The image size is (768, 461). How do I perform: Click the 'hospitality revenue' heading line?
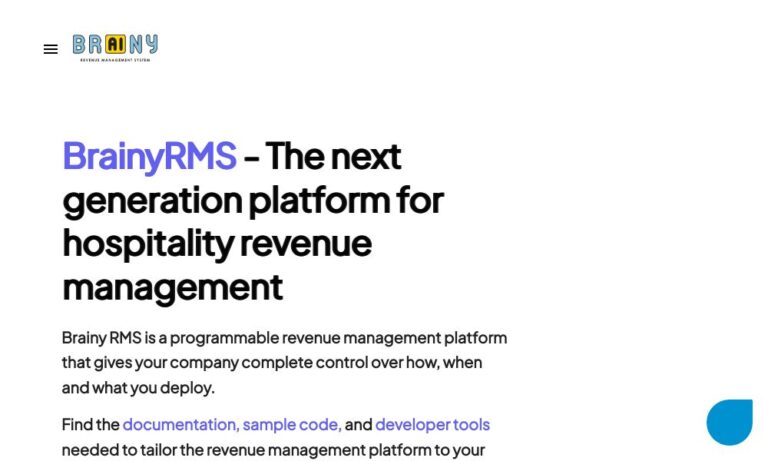(x=217, y=243)
